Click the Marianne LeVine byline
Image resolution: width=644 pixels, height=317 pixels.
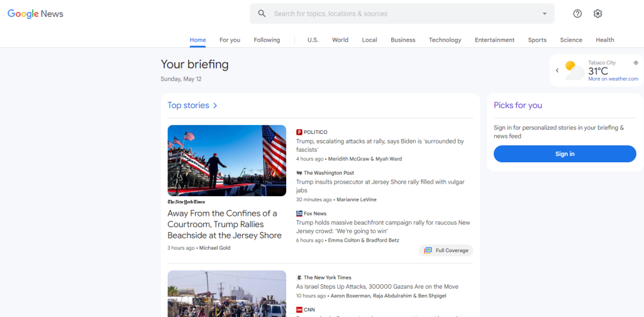point(357,199)
